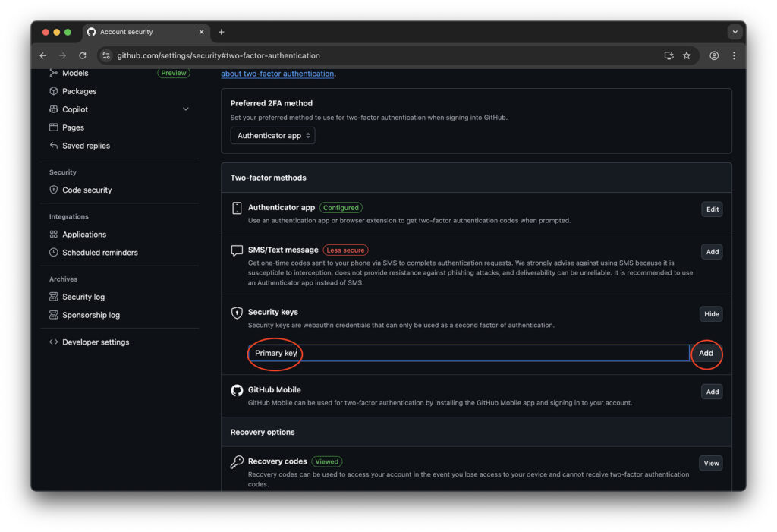
Task: Open Models in the sidebar
Action: pyautogui.click(x=75, y=73)
